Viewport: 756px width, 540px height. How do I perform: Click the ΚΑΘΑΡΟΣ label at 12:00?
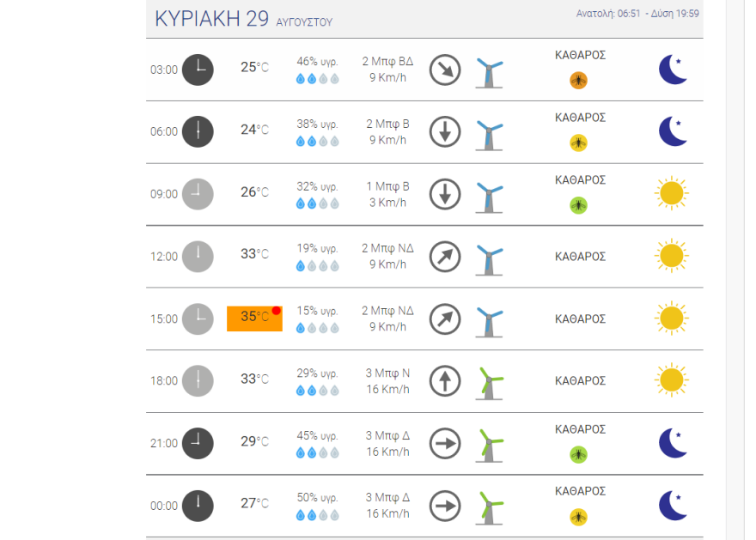tap(581, 256)
